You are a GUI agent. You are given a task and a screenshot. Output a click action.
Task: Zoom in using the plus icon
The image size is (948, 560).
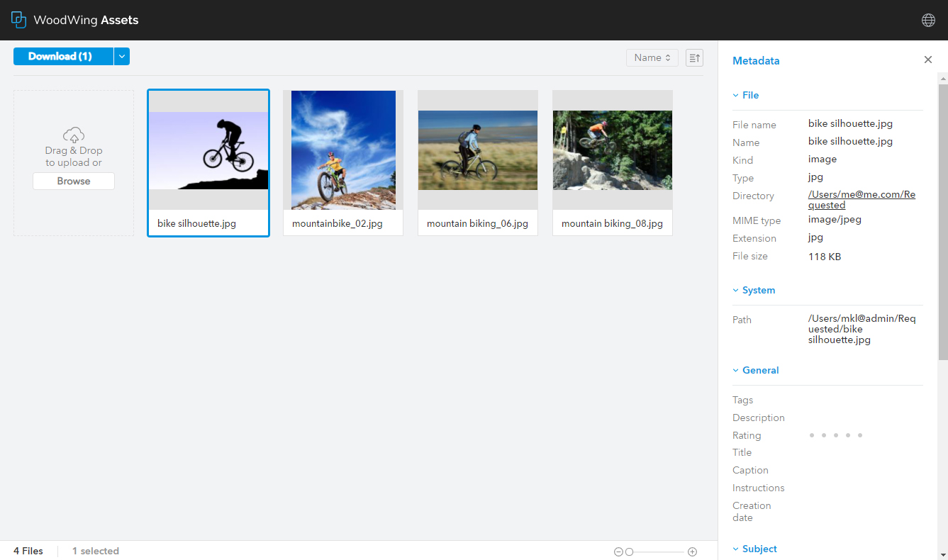(692, 551)
